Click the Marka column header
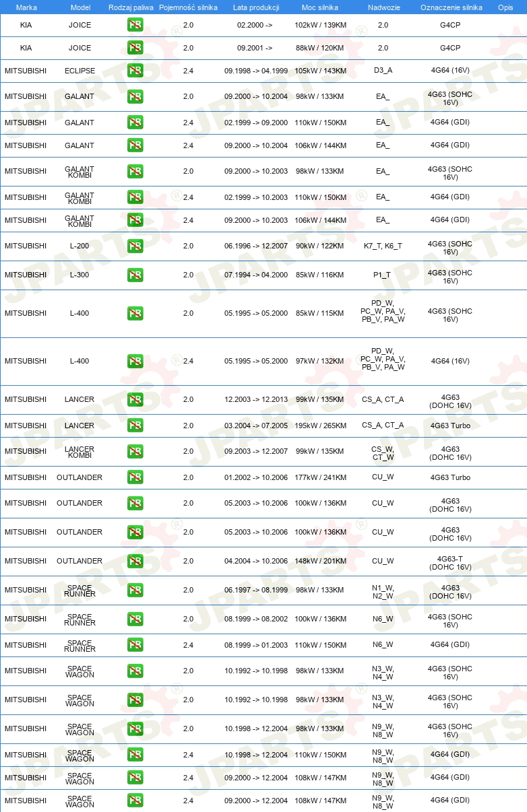The image size is (527, 812). tap(26, 7)
